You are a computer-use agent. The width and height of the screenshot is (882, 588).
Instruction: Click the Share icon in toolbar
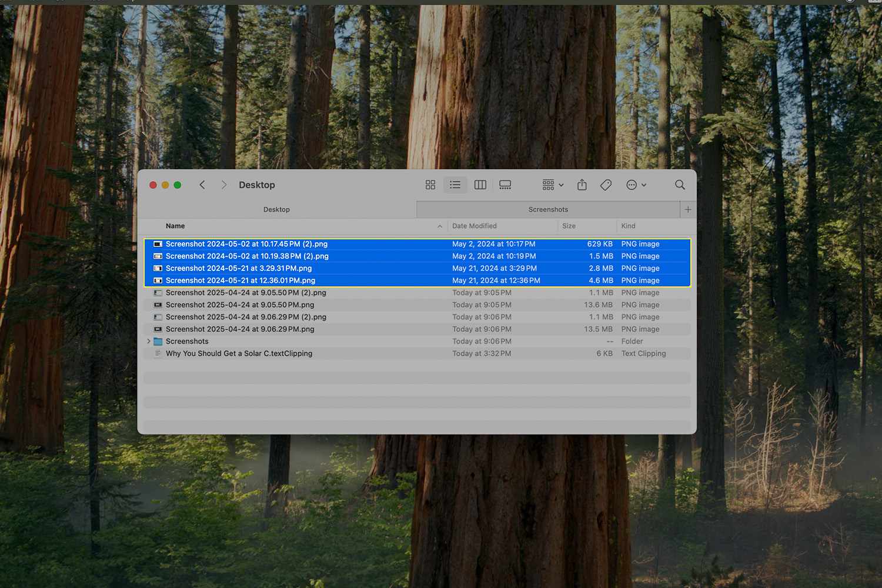coord(582,185)
